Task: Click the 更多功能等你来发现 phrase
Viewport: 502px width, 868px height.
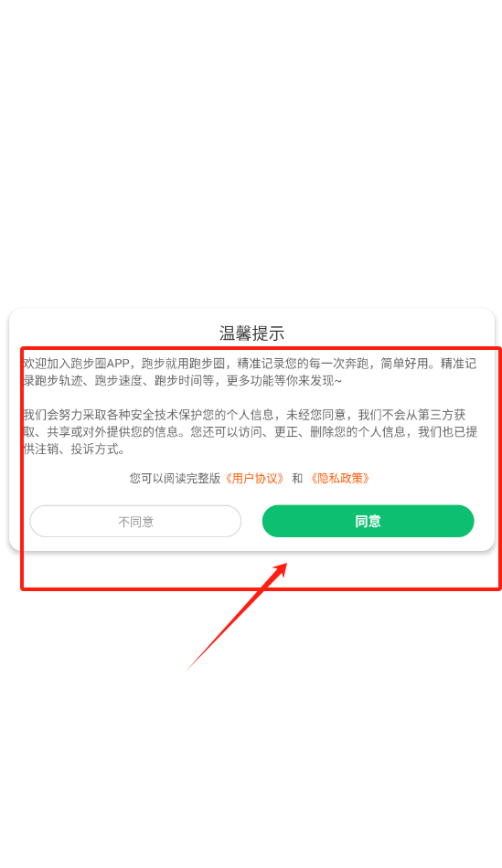Action: (x=284, y=381)
